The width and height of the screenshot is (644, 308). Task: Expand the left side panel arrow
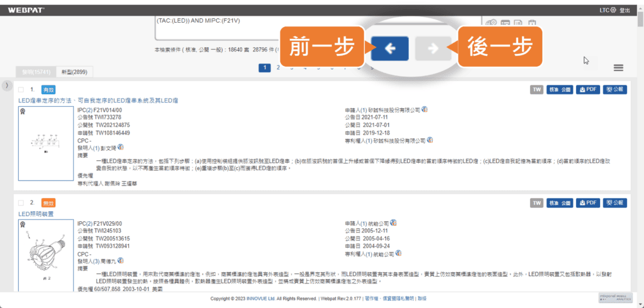[6, 85]
